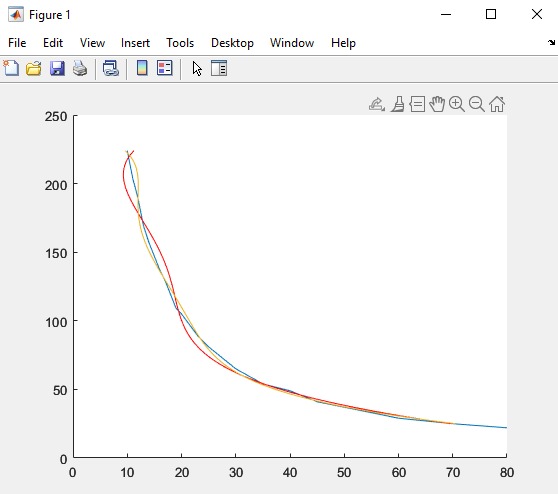Image resolution: width=558 pixels, height=494 pixels.
Task: Select the data brushing tool above axes
Action: (398, 104)
